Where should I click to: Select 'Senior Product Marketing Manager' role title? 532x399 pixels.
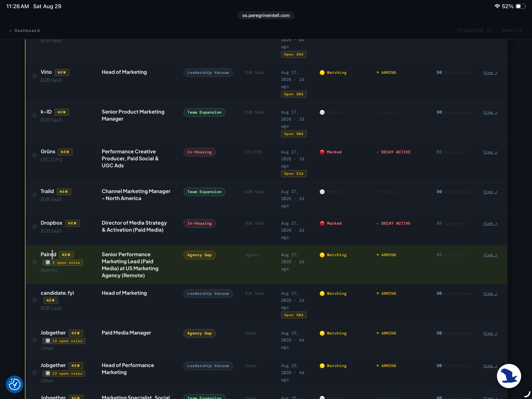coord(133,115)
